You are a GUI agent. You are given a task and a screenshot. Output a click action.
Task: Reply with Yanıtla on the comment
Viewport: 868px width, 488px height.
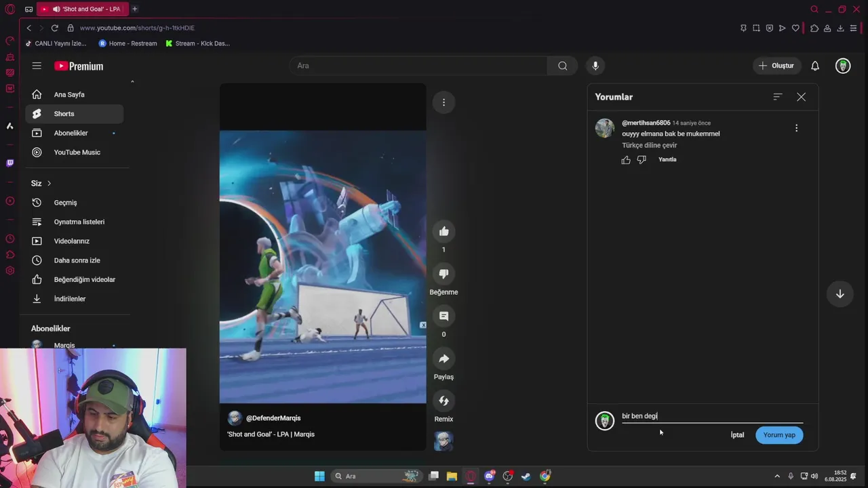[x=667, y=159]
